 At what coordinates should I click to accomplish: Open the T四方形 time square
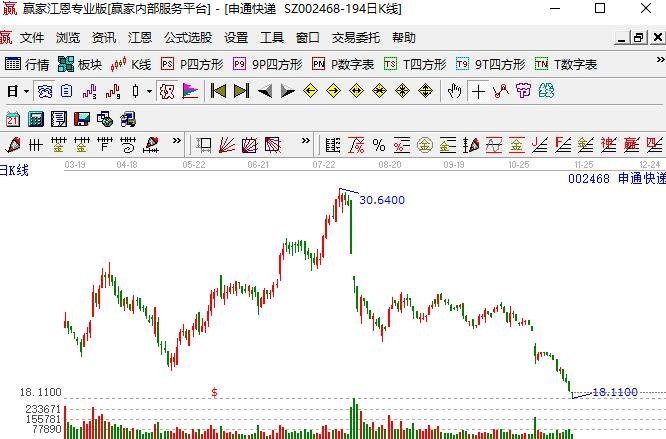pos(415,65)
